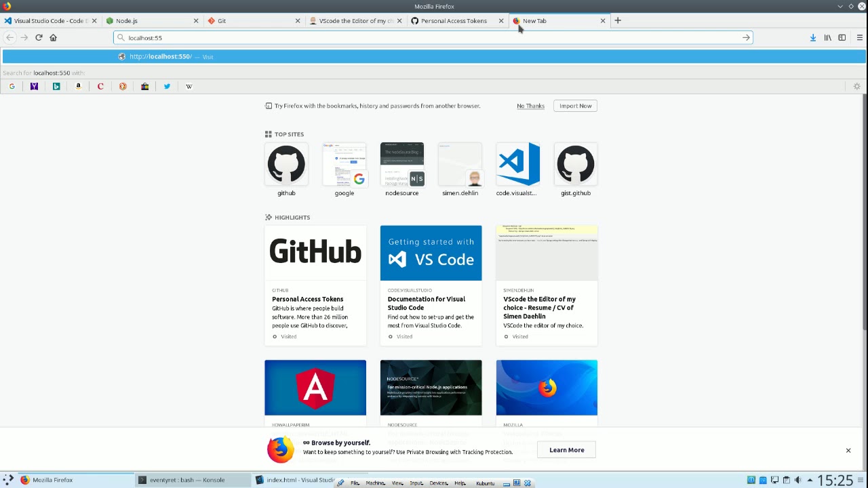
Task: Open the code.visualstudio top site tile
Action: click(x=517, y=169)
